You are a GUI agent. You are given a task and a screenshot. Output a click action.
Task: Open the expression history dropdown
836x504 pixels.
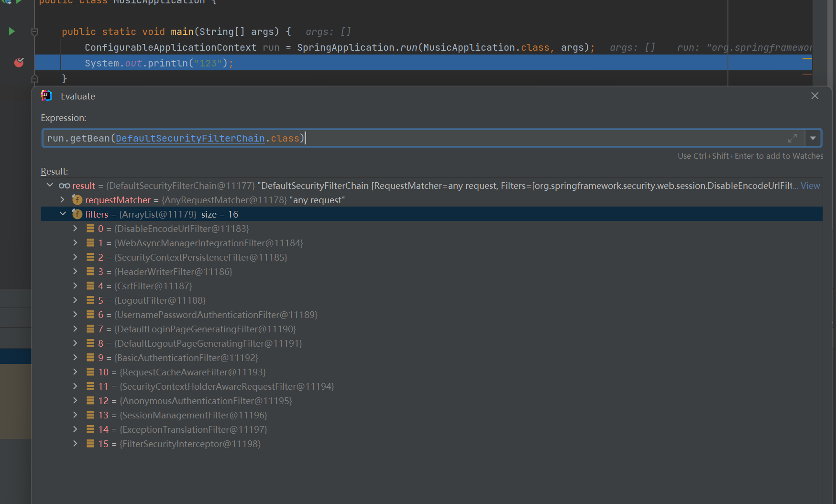tap(813, 138)
